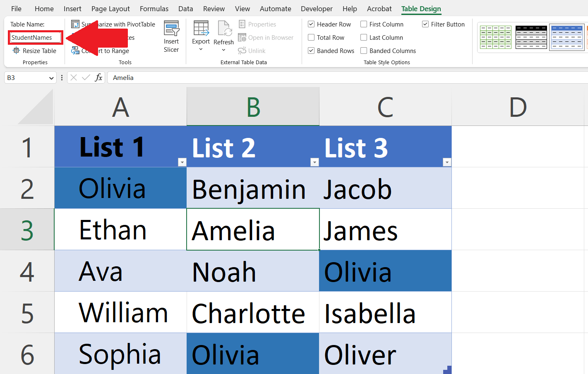Check the First Column option

[364, 24]
